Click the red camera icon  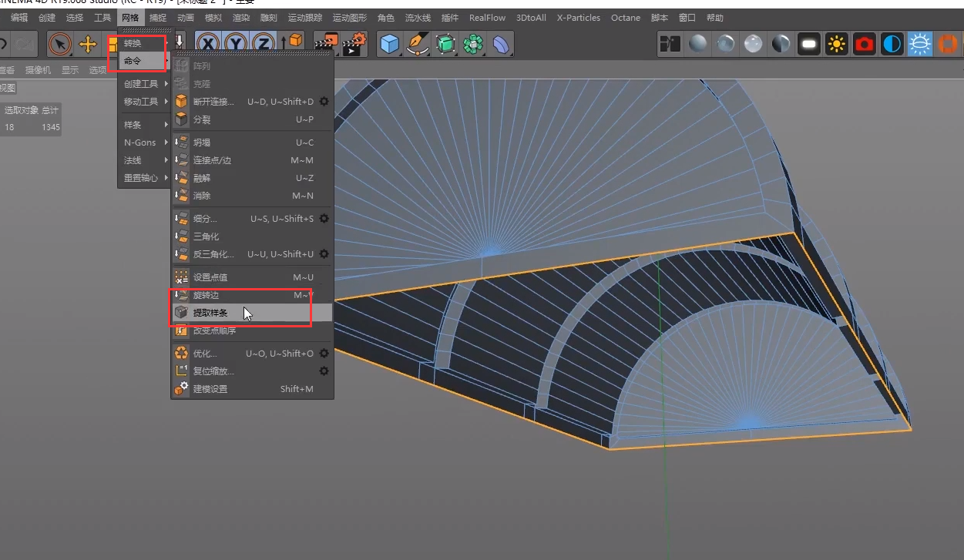click(x=864, y=45)
